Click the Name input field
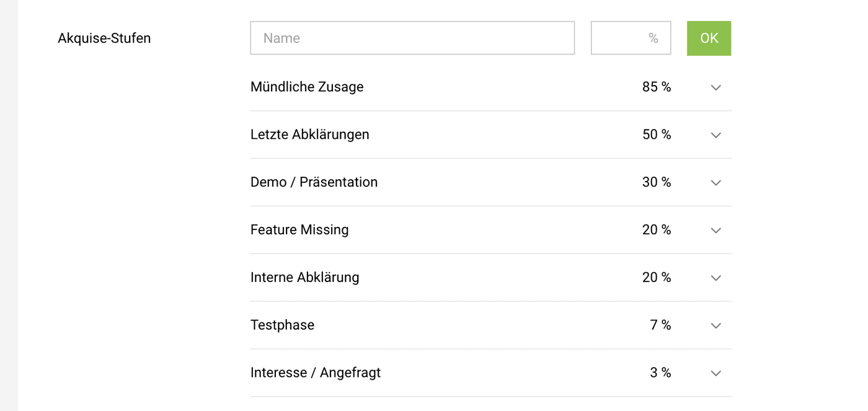Viewport: 868px width, 411px height. point(412,38)
